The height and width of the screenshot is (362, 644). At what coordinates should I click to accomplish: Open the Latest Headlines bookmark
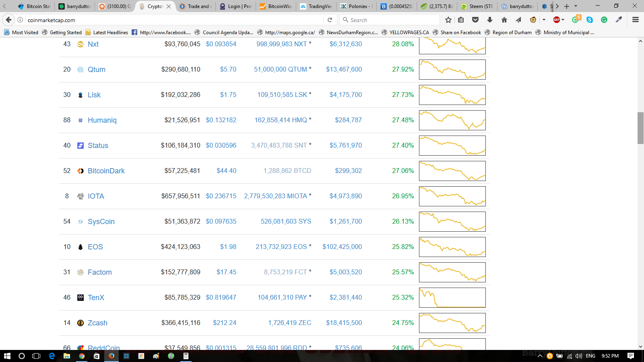click(x=106, y=32)
